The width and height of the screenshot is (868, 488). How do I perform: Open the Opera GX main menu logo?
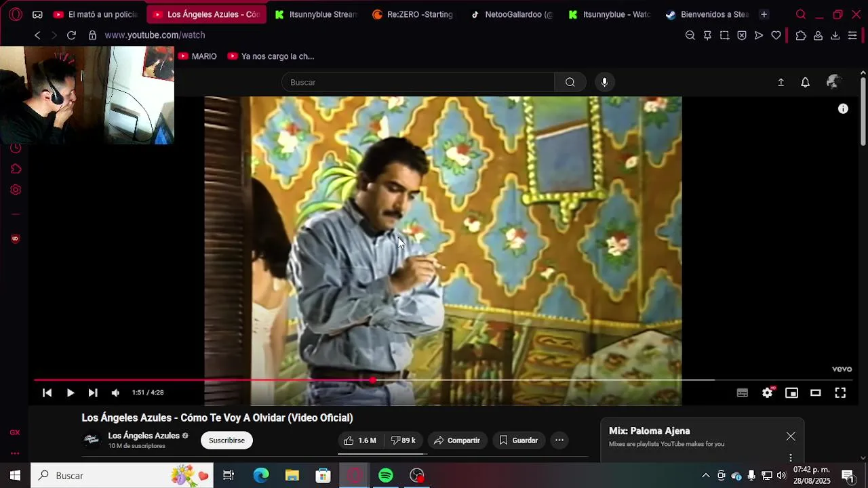tap(16, 14)
